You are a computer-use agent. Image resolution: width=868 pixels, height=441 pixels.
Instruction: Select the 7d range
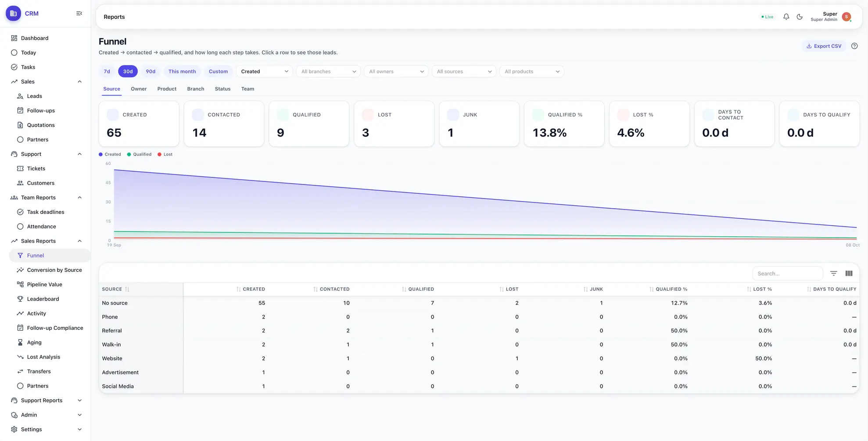point(107,72)
